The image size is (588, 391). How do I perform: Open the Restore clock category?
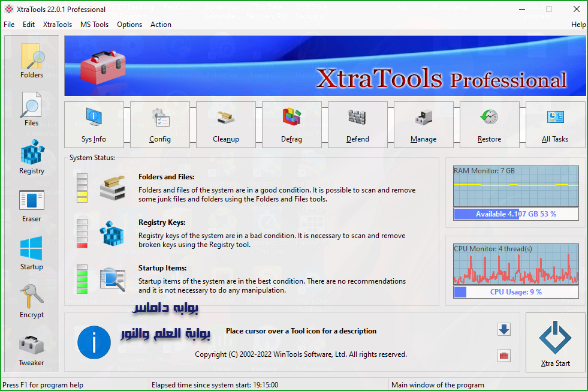tap(489, 125)
